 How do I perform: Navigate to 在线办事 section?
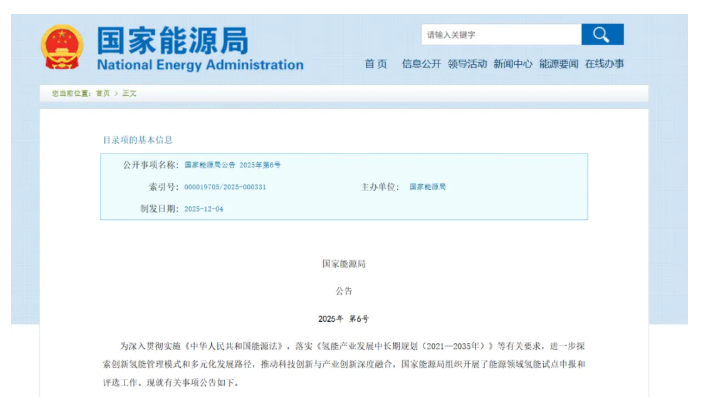tap(604, 64)
